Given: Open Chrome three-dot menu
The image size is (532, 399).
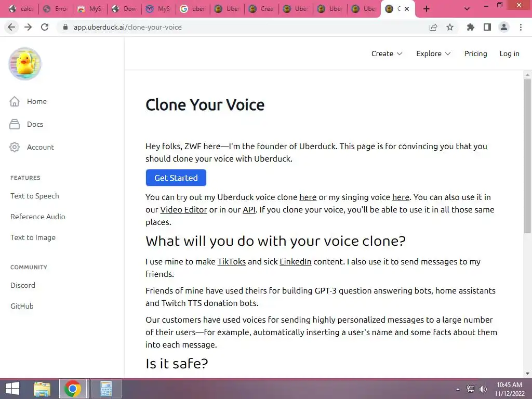Looking at the screenshot, I should (x=521, y=27).
